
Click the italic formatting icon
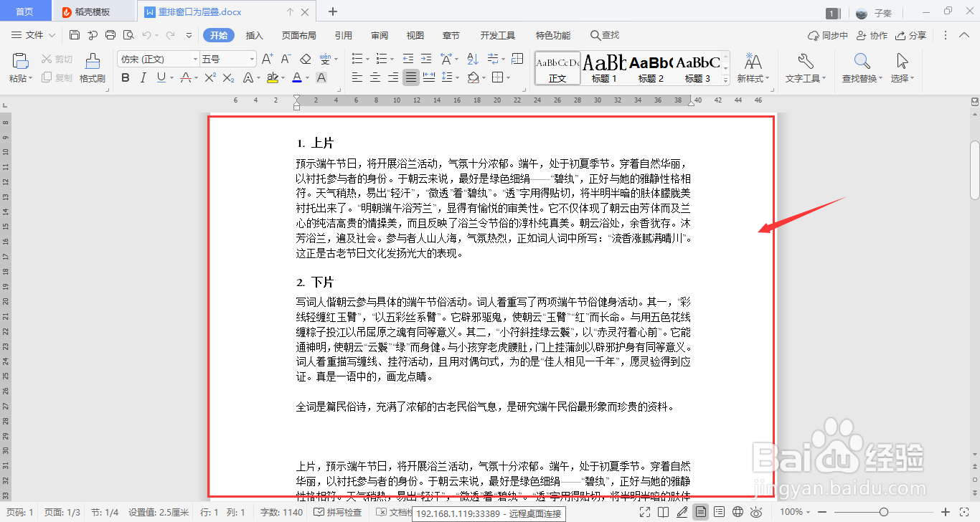143,77
